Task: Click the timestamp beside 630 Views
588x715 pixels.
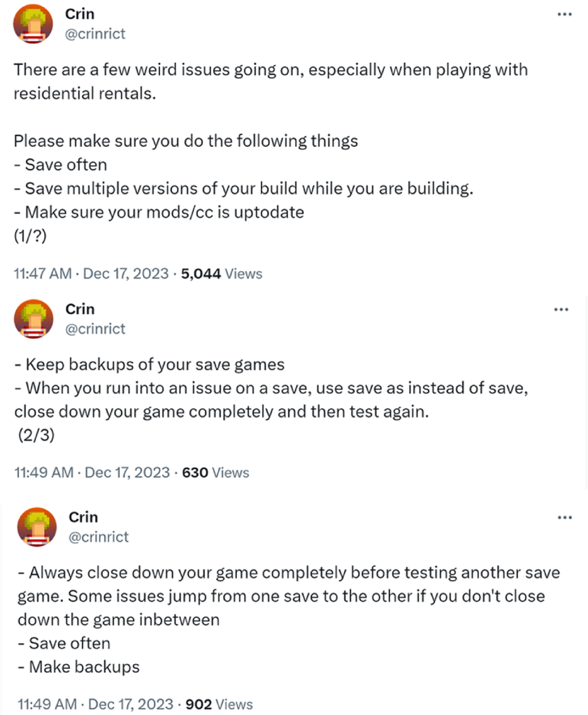Action: (x=92, y=472)
